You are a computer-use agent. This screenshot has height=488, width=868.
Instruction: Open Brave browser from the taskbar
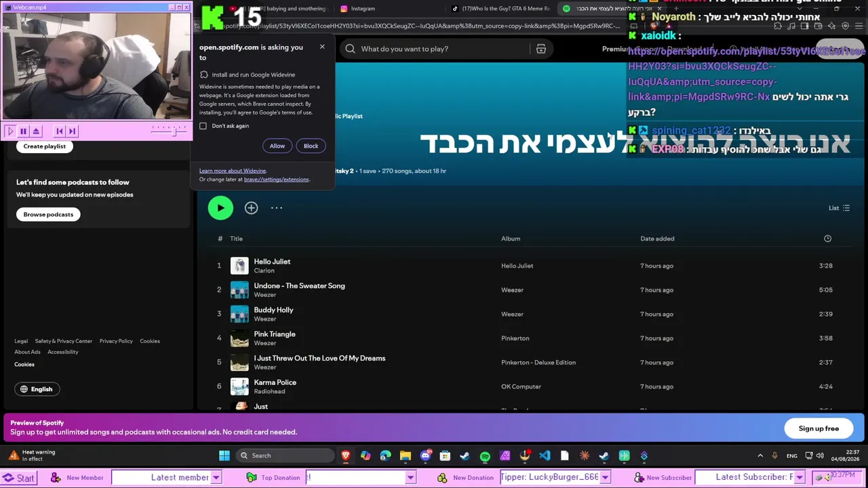click(346, 455)
